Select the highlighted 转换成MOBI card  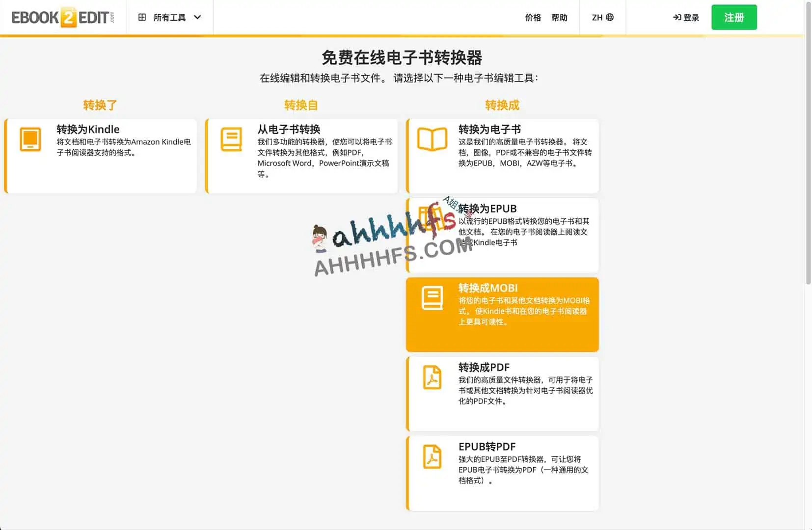(x=502, y=314)
